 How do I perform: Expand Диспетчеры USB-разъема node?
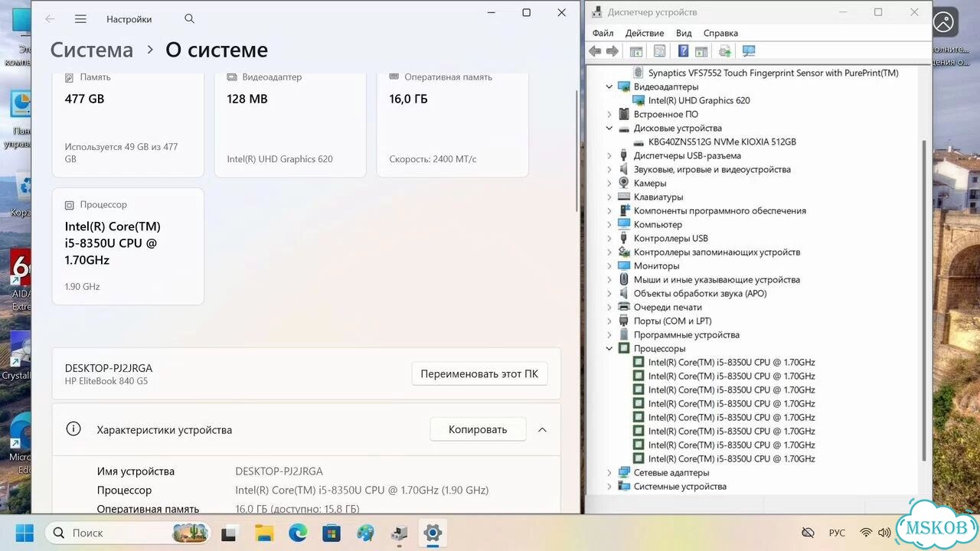[609, 155]
